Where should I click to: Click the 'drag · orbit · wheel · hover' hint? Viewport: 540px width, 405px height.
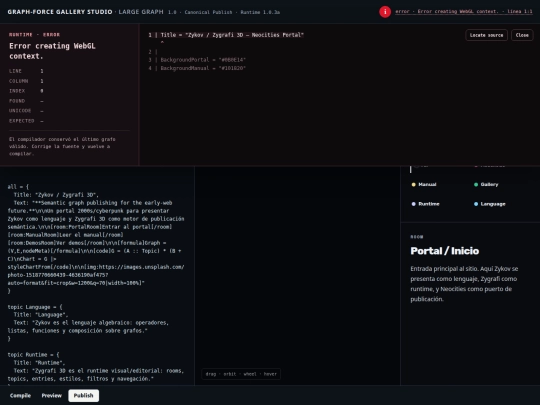tap(241, 374)
